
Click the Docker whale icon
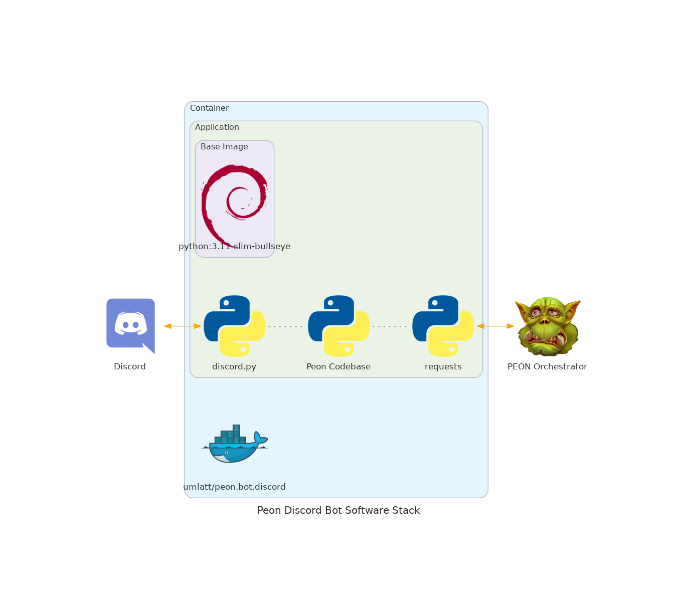coord(235,444)
